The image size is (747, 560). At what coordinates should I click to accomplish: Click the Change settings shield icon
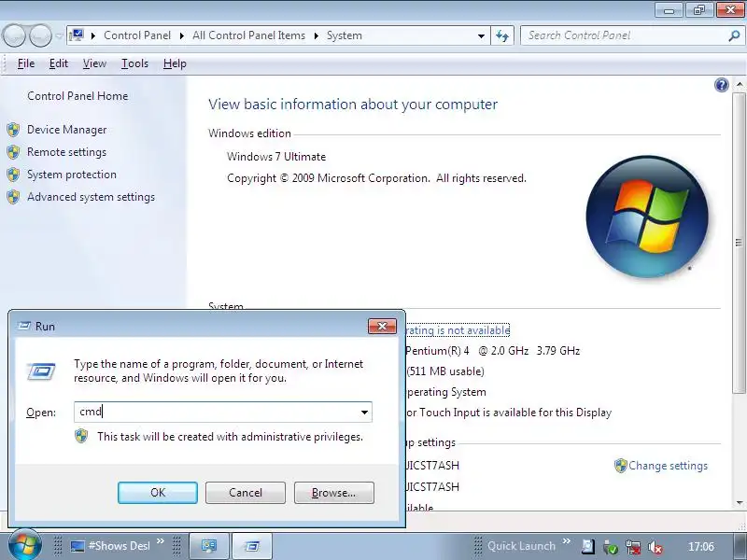coord(620,466)
